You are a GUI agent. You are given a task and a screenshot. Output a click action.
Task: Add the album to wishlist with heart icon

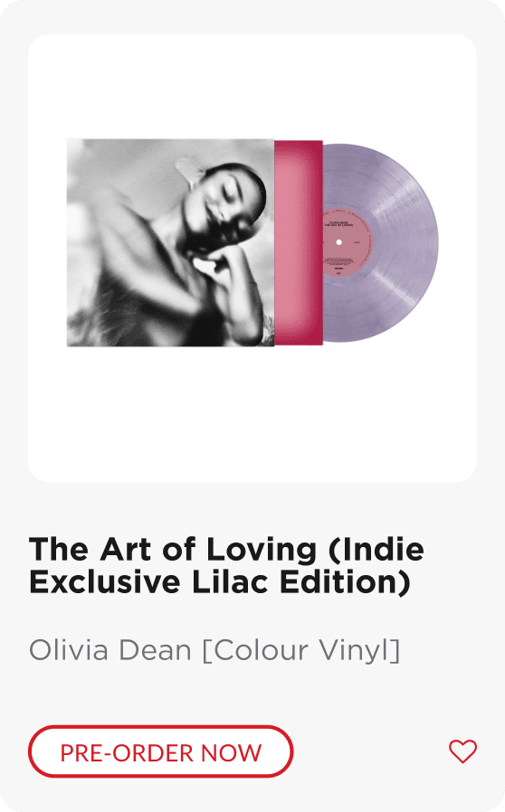pyautogui.click(x=462, y=751)
